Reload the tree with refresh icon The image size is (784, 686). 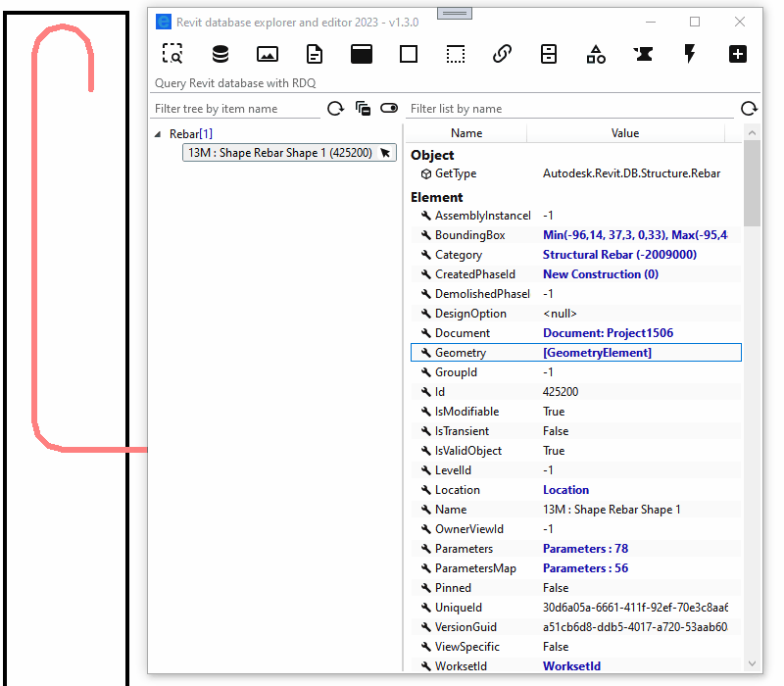(335, 108)
